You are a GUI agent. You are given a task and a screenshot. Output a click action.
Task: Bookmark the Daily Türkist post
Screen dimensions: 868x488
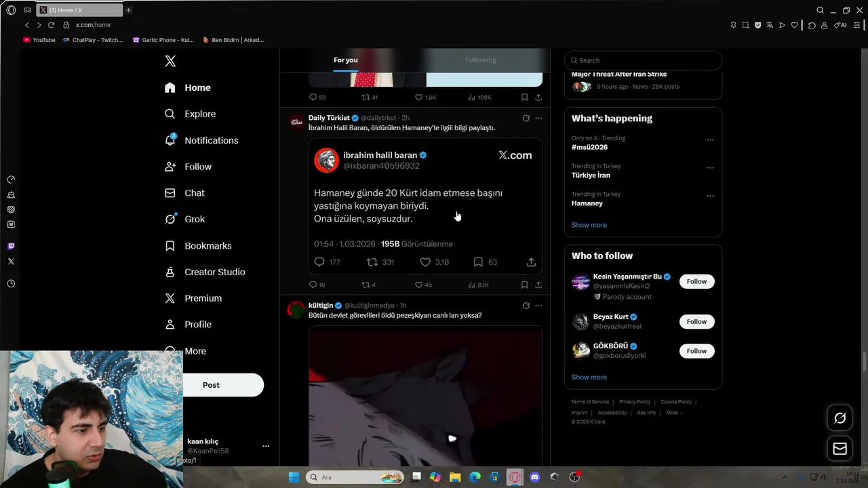(524, 285)
